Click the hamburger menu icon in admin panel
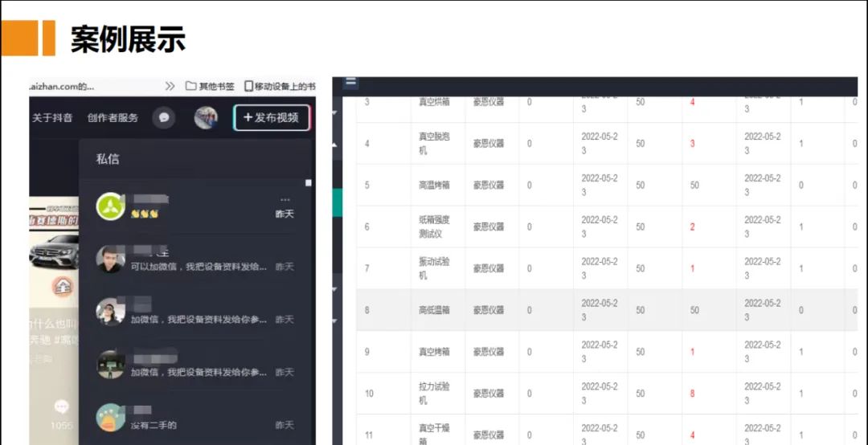This screenshot has width=868, height=445. click(350, 82)
